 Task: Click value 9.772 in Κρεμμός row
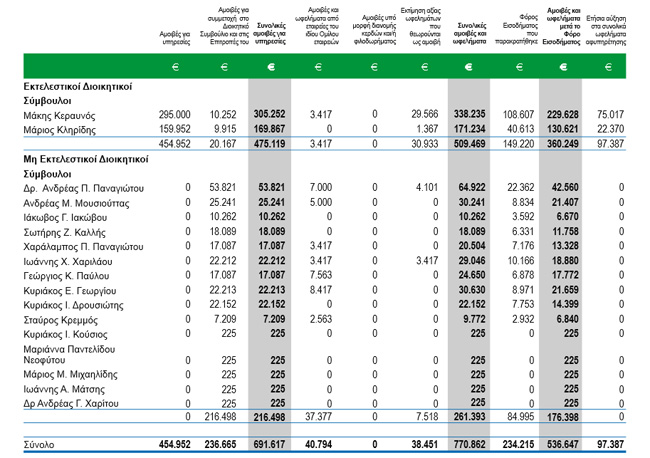point(474,319)
